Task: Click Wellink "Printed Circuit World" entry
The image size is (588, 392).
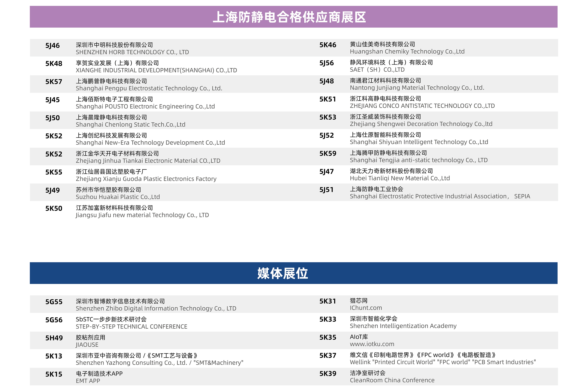Action: [443, 362]
